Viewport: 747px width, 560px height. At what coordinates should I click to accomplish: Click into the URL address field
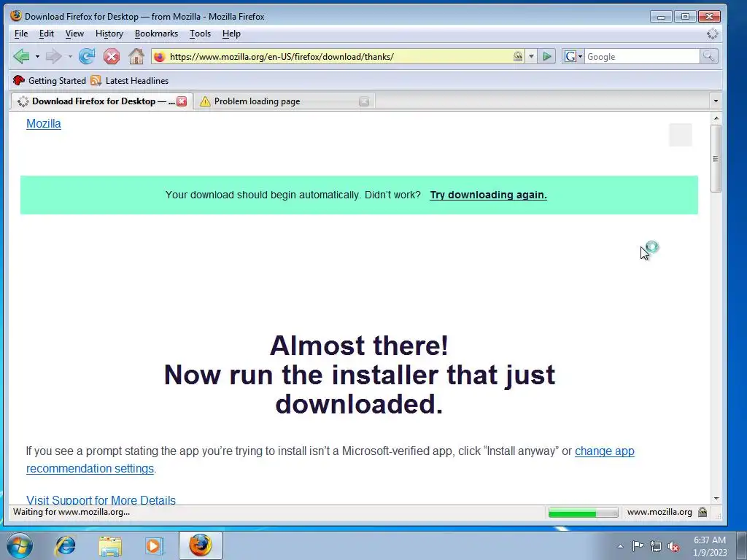tap(338, 57)
